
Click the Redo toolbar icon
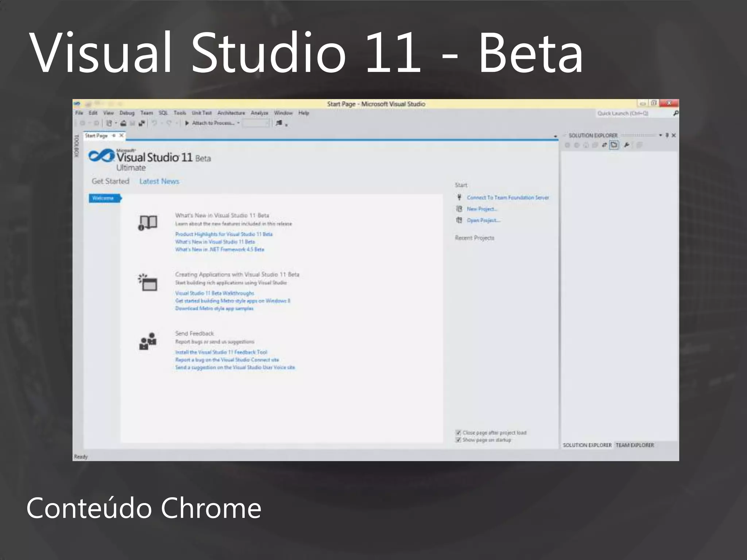tap(169, 123)
